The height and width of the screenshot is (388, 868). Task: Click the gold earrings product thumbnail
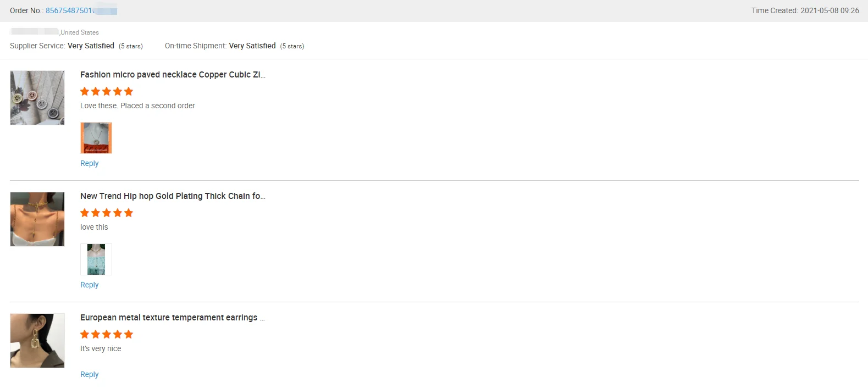[x=37, y=341]
